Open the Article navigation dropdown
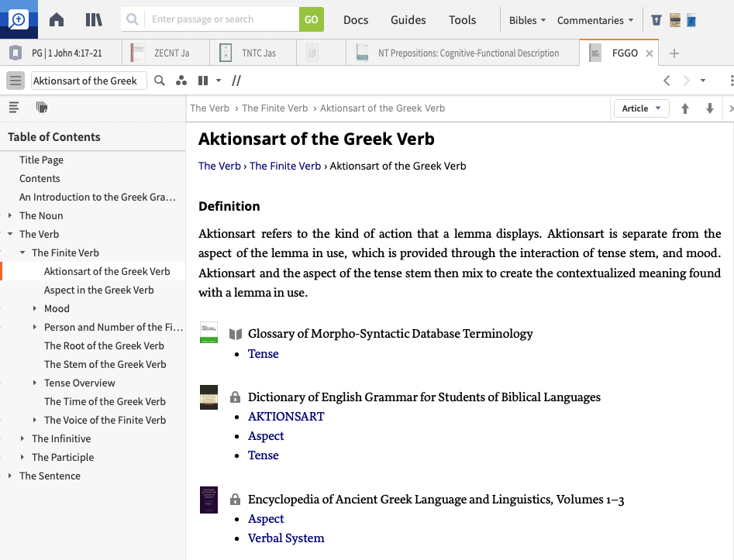This screenshot has height=560, width=734. point(641,108)
